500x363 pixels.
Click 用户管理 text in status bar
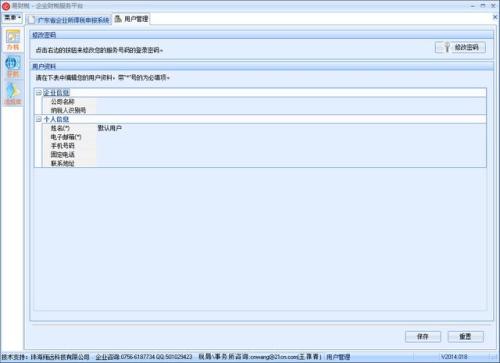[338, 357]
